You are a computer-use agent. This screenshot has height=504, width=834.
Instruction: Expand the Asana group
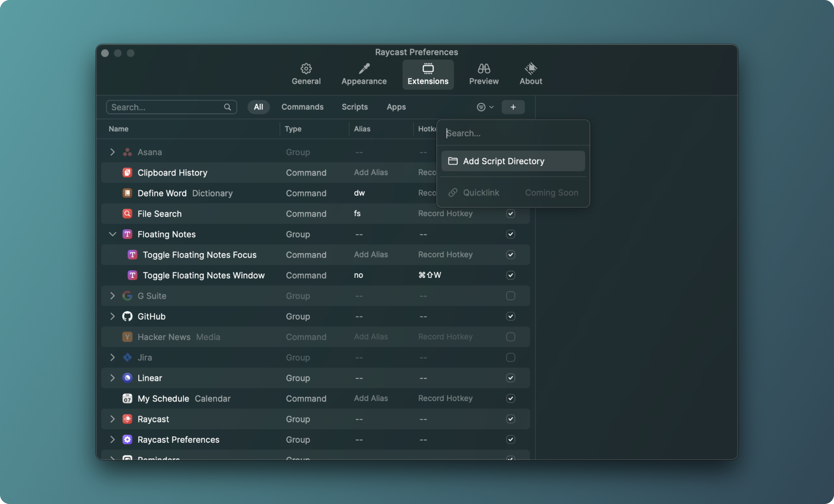[112, 152]
